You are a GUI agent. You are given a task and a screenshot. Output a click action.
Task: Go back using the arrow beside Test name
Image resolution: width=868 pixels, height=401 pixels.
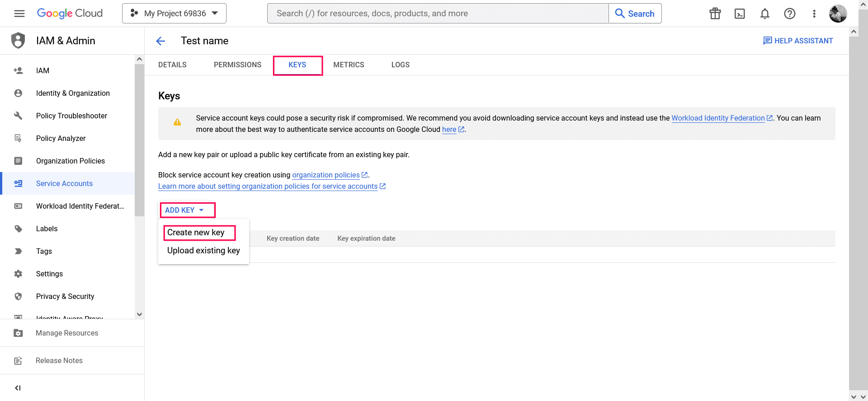(x=160, y=41)
